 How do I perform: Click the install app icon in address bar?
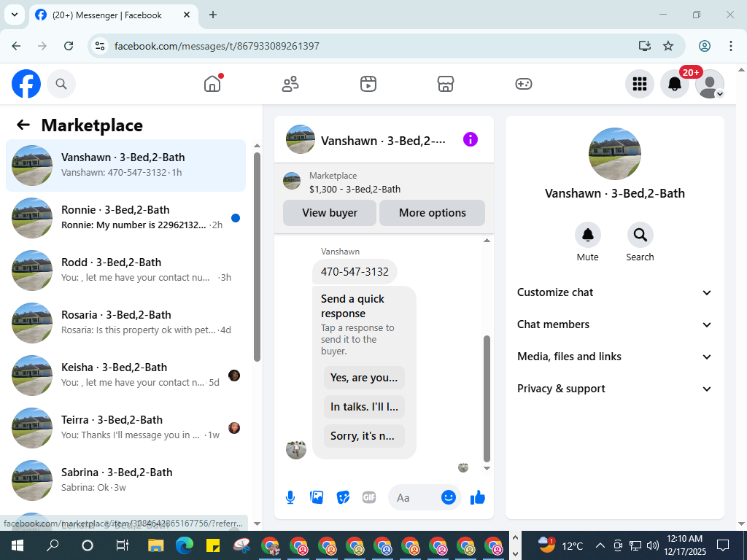(645, 46)
